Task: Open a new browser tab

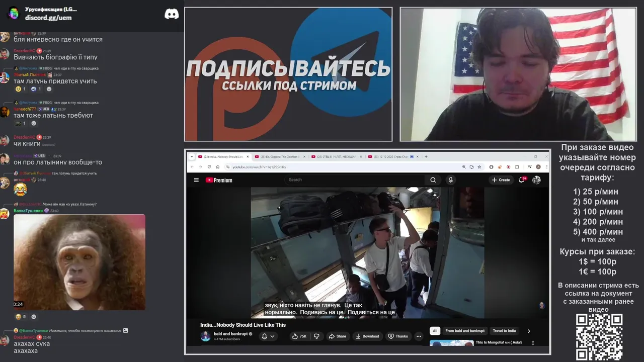Action: click(x=426, y=156)
